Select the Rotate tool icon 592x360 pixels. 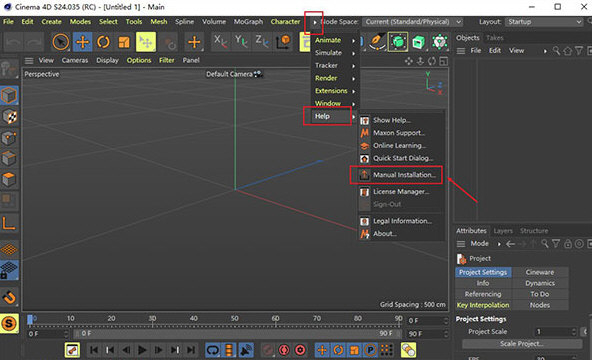[103, 42]
